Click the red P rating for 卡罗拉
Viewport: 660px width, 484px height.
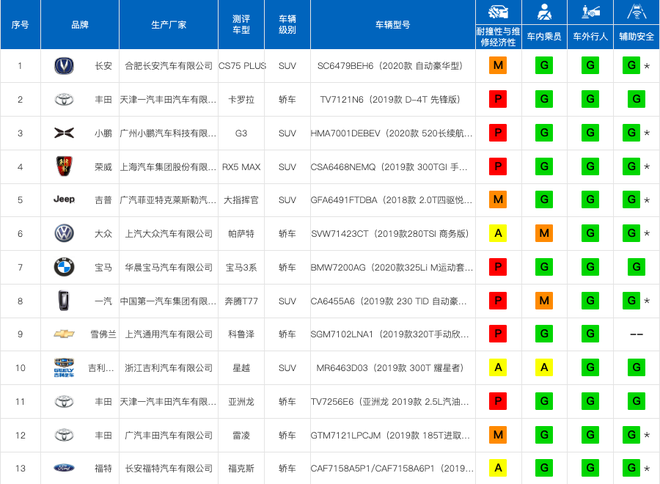point(498,99)
